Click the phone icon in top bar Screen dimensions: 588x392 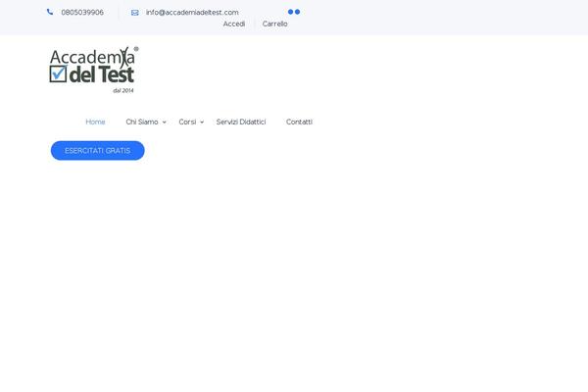click(x=50, y=12)
